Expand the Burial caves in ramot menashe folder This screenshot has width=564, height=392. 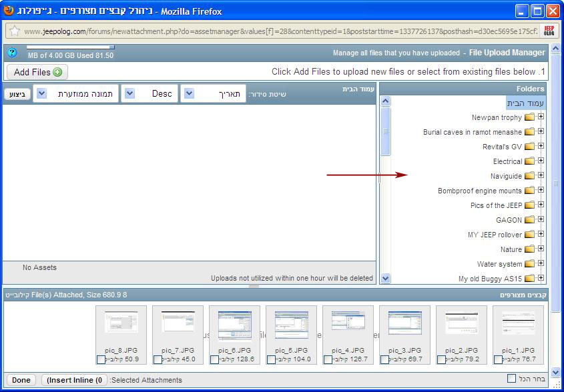tap(541, 131)
